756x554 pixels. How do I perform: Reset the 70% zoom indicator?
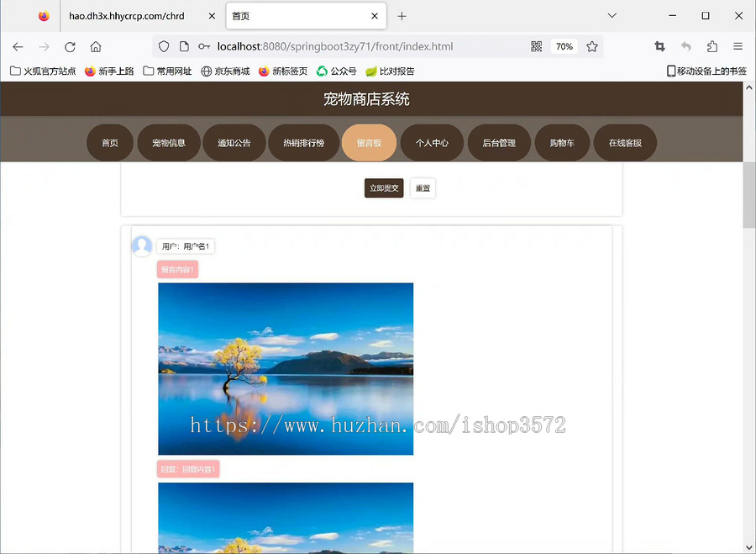(x=564, y=46)
